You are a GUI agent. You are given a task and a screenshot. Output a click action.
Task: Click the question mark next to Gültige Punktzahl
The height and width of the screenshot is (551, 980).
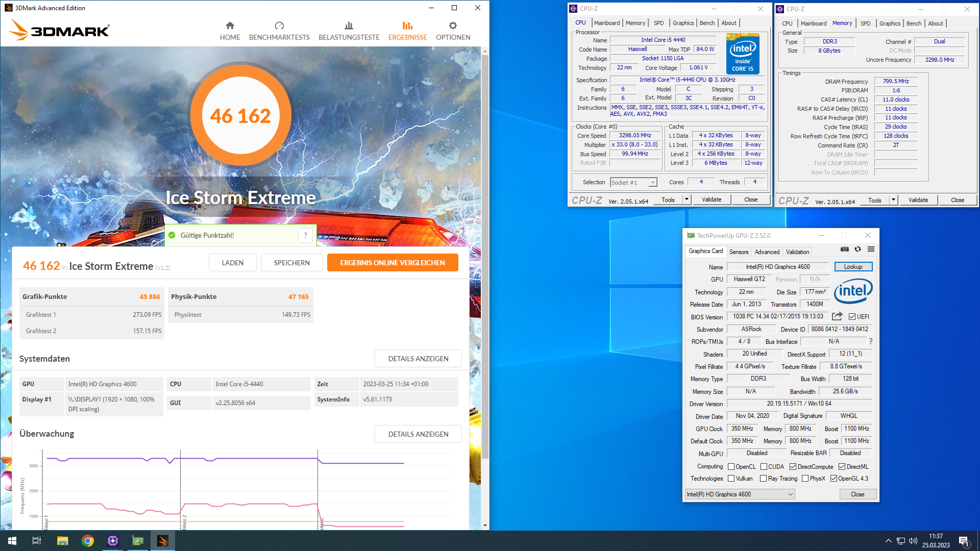pyautogui.click(x=305, y=235)
